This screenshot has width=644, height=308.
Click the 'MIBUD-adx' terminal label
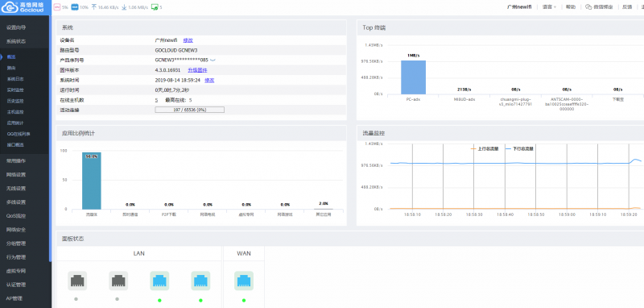[464, 99]
